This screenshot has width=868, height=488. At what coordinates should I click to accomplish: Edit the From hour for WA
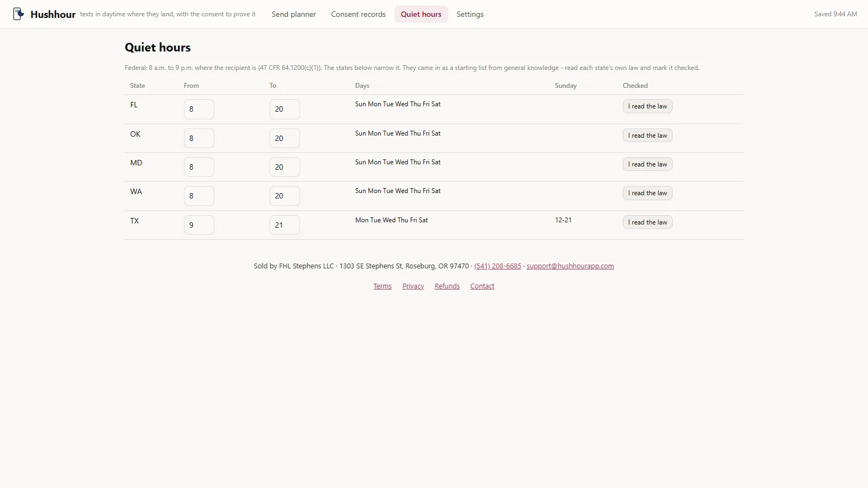(199, 196)
